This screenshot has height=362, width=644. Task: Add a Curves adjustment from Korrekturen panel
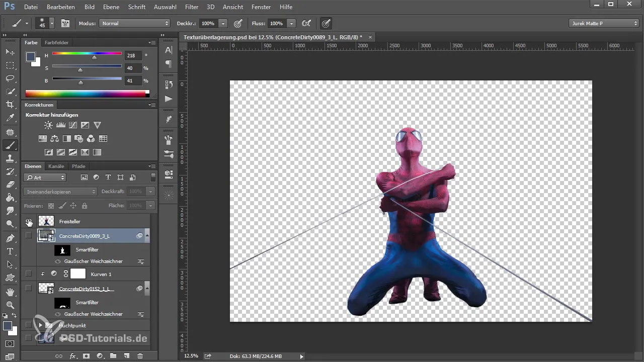pos(73,125)
